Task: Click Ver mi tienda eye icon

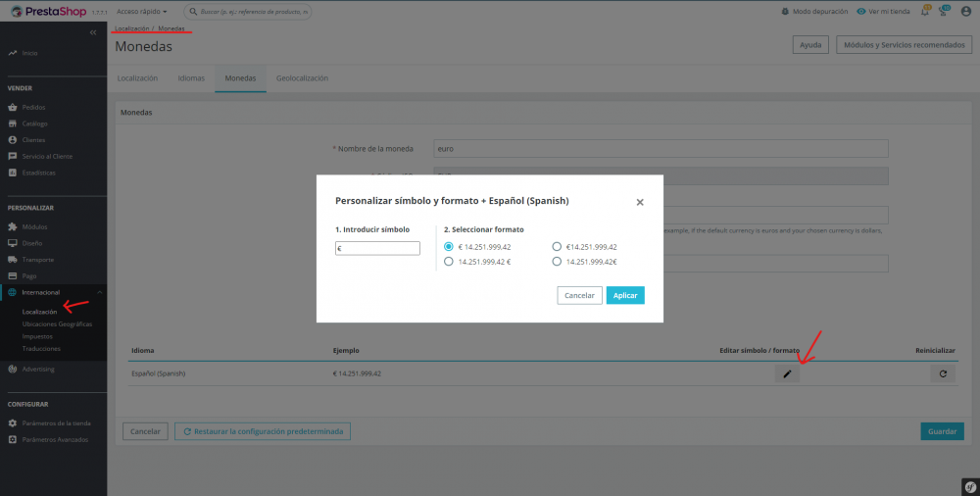Action: tap(861, 11)
